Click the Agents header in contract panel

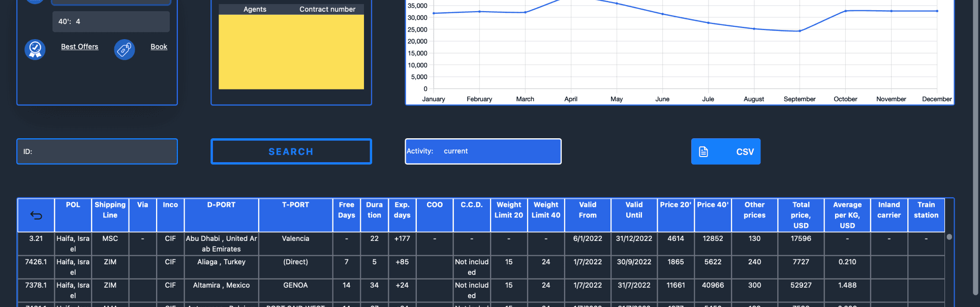point(255,9)
